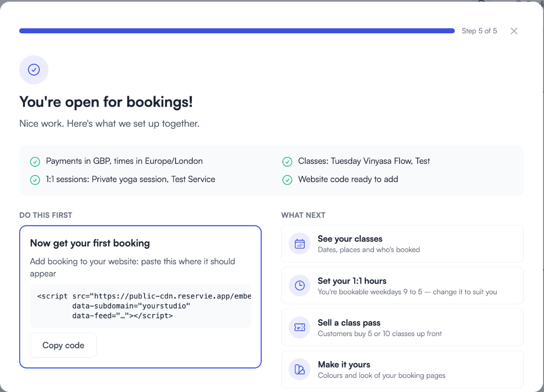Click 1:1 sessions: Private yoga session text

point(130,179)
